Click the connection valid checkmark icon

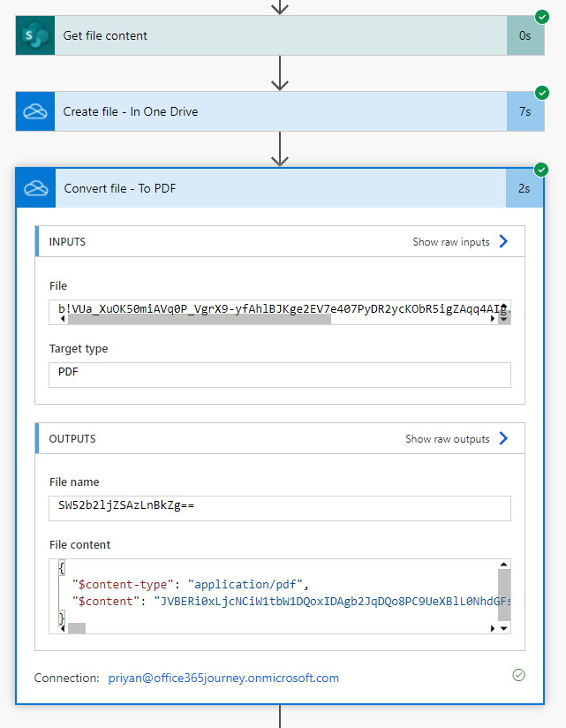point(518,675)
